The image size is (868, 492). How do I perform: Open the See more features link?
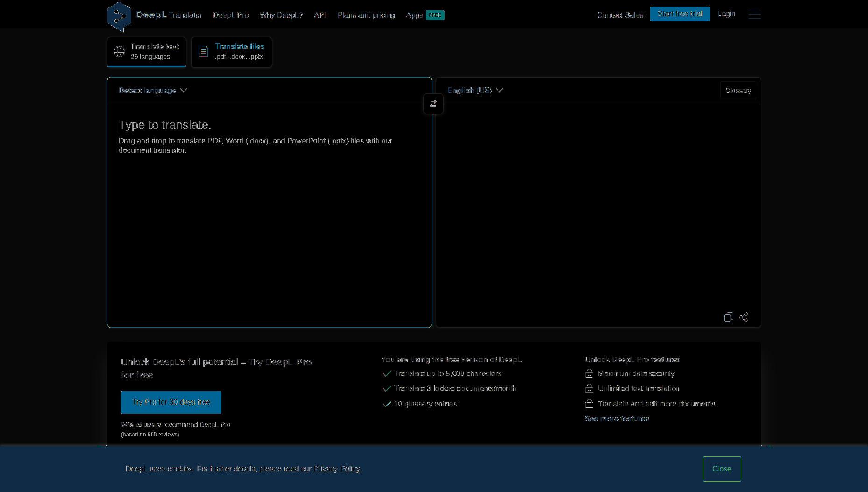(617, 419)
